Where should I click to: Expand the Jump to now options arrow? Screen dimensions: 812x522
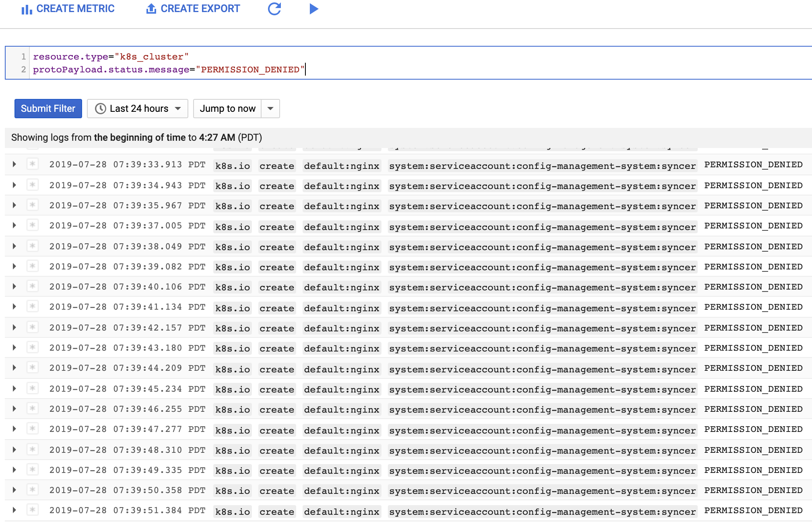(270, 108)
